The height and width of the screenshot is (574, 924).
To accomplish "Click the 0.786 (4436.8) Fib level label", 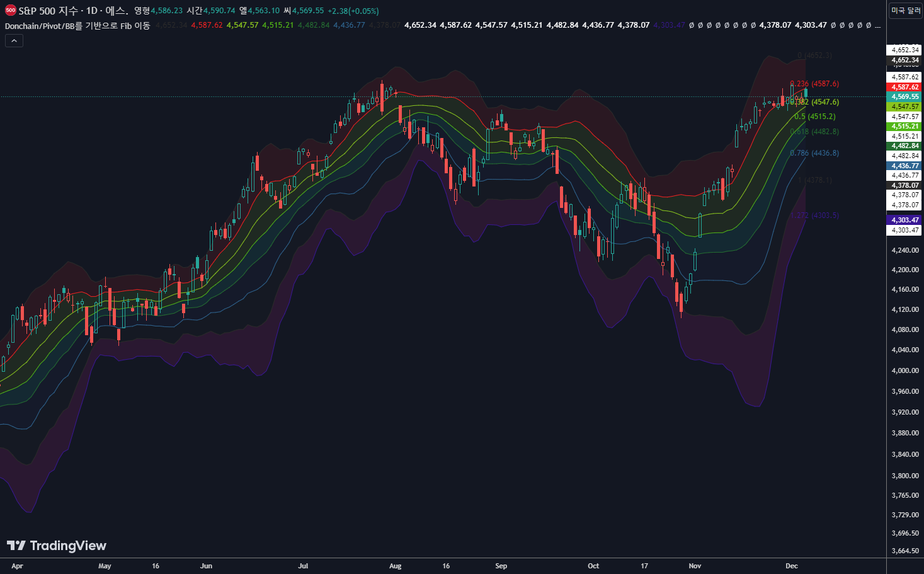I will (x=814, y=153).
